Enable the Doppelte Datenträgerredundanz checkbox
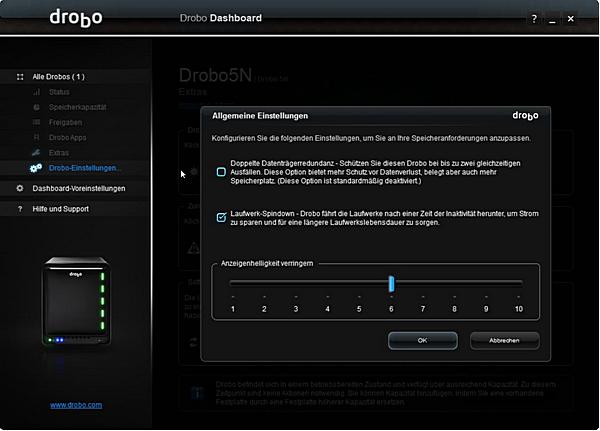 click(x=221, y=172)
